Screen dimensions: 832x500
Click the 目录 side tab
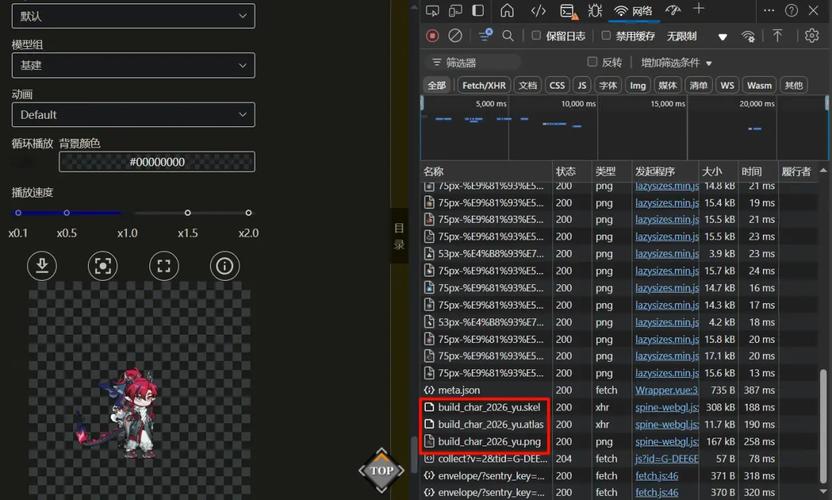pos(399,236)
